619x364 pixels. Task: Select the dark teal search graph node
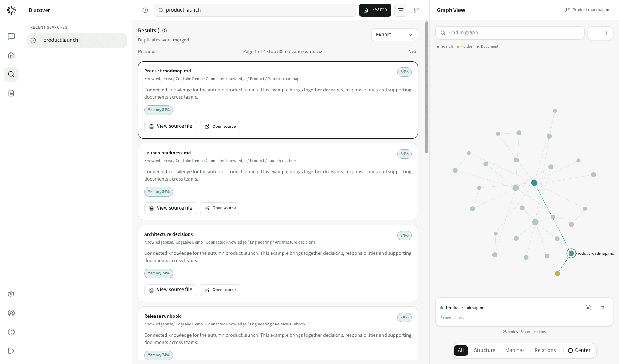pyautogui.click(x=534, y=183)
